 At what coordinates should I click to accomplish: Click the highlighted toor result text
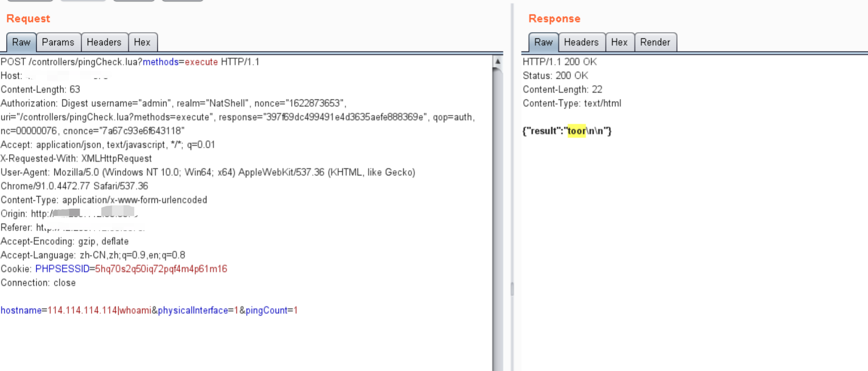pyautogui.click(x=576, y=131)
